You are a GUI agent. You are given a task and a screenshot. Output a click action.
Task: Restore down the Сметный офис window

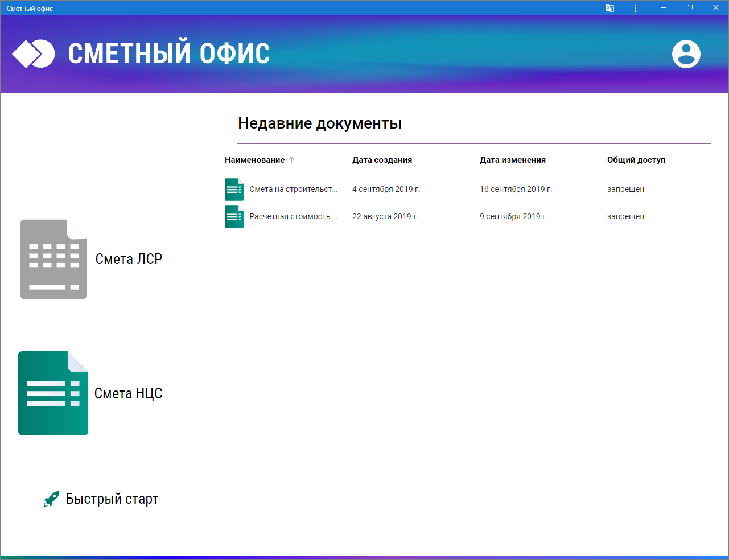point(690,8)
